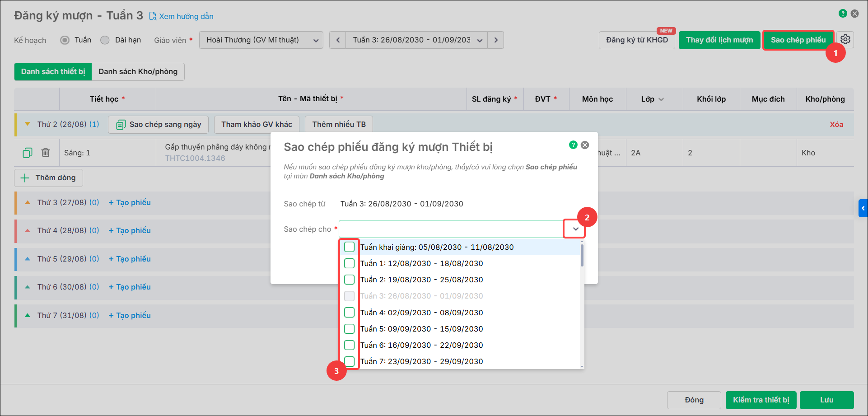Click the green help icon in page header
The width and height of the screenshot is (868, 416).
(843, 14)
